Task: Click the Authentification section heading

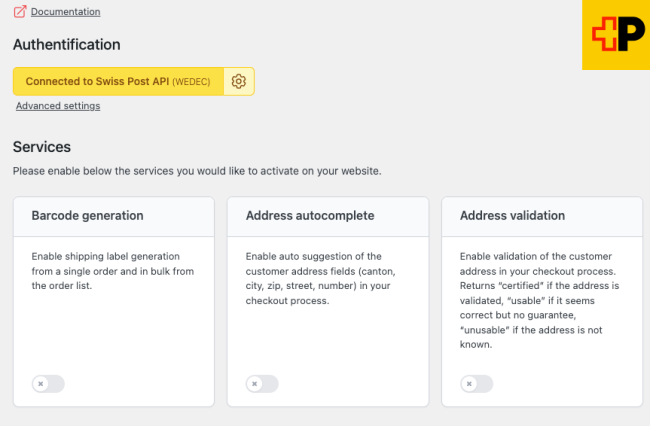Action: tap(66, 45)
